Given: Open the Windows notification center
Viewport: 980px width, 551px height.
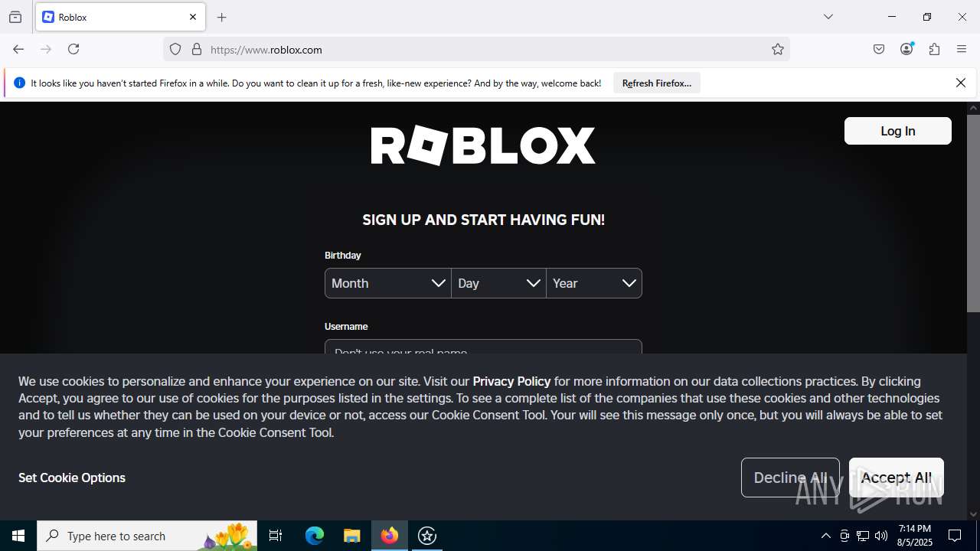Looking at the screenshot, I should point(955,536).
